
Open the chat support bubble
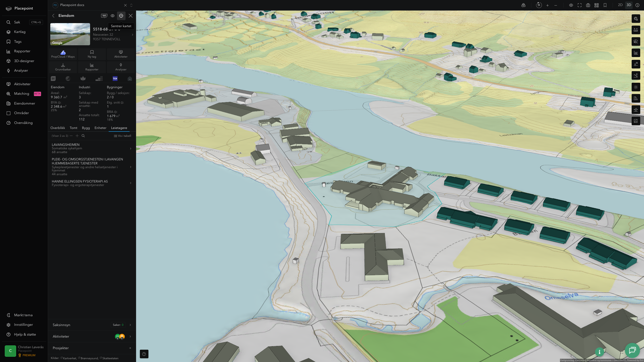[x=632, y=350]
